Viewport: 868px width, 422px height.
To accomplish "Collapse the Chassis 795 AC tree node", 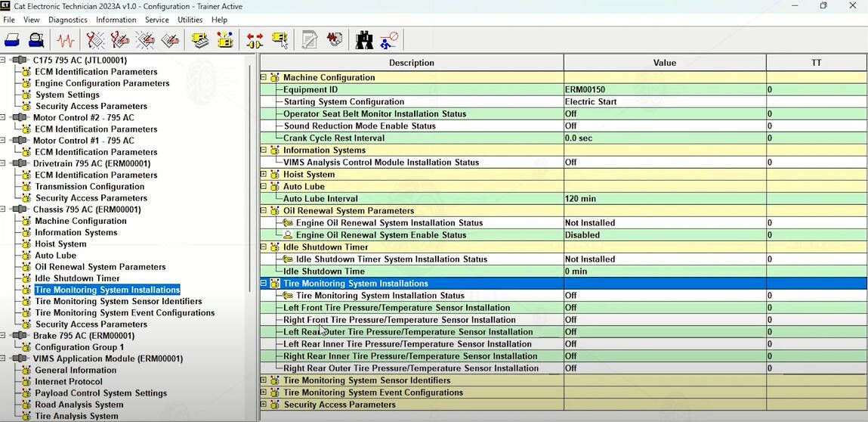I will pyautogui.click(x=4, y=209).
